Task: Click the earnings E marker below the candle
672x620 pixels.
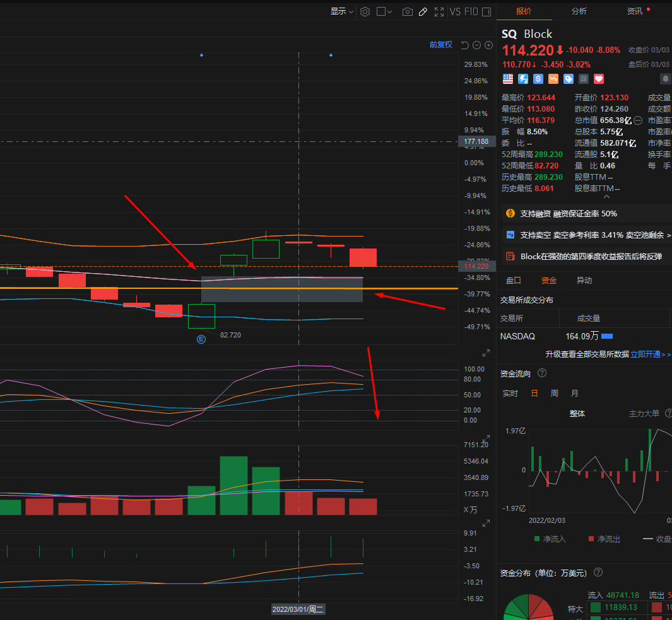Action: click(x=201, y=339)
